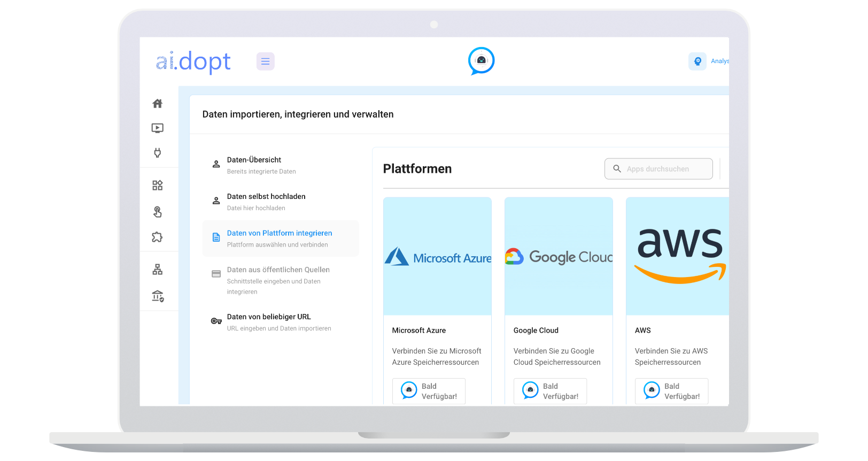Click the Microsoft Azure logo thumbnail
The width and height of the screenshot is (868, 461).
click(x=437, y=257)
